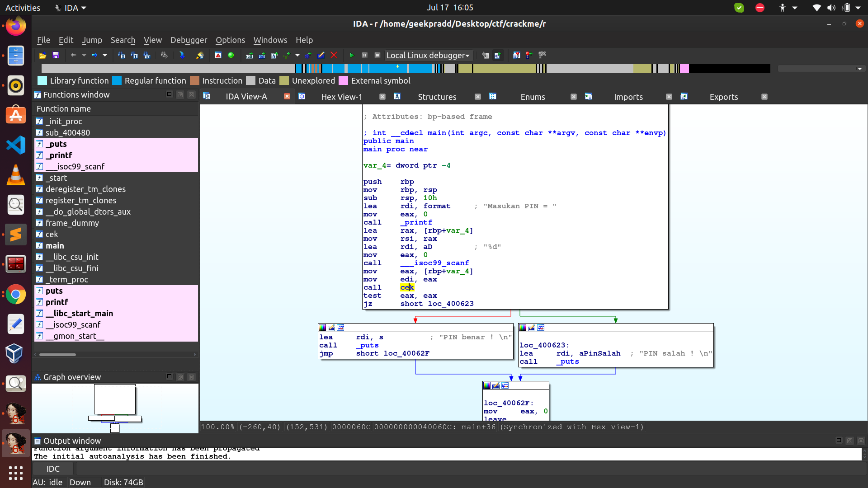Click the green circle toolbar icon
Screen dimensions: 868x488
[x=231, y=55]
